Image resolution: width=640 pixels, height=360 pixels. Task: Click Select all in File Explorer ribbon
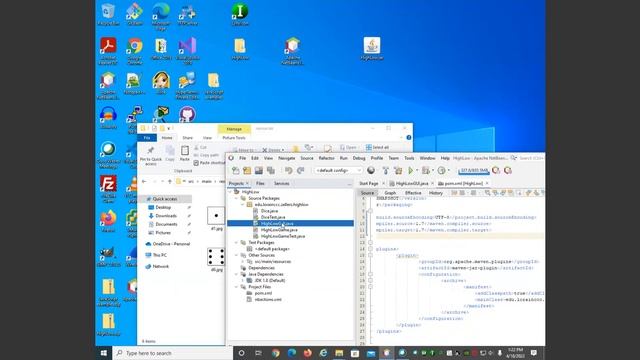377,147
